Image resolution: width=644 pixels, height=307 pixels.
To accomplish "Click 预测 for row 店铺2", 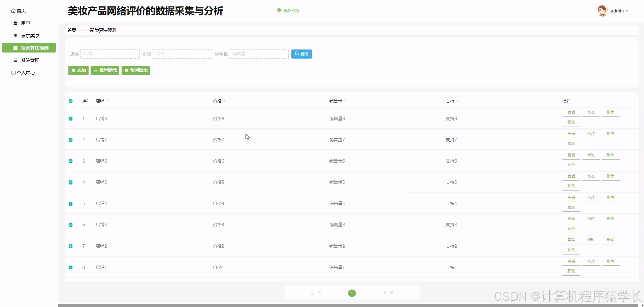I will (x=571, y=250).
